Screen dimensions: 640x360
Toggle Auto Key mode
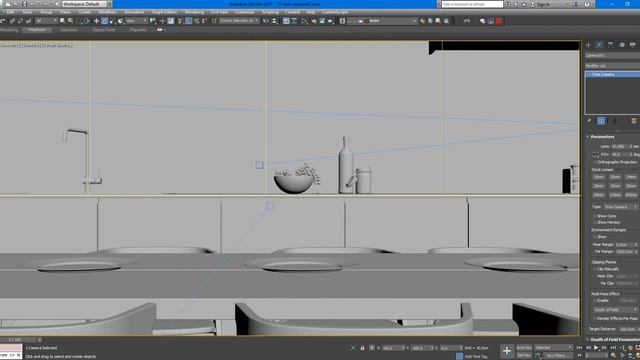(x=524, y=347)
